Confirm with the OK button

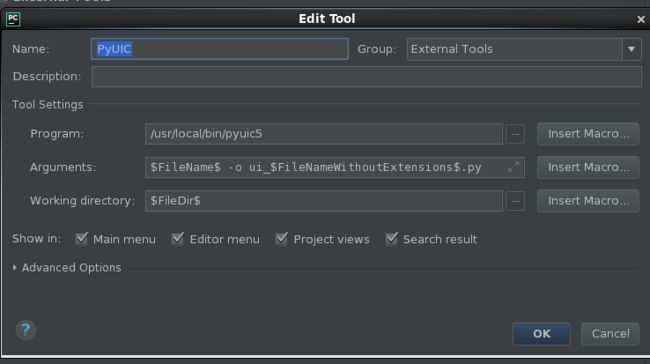[541, 334]
